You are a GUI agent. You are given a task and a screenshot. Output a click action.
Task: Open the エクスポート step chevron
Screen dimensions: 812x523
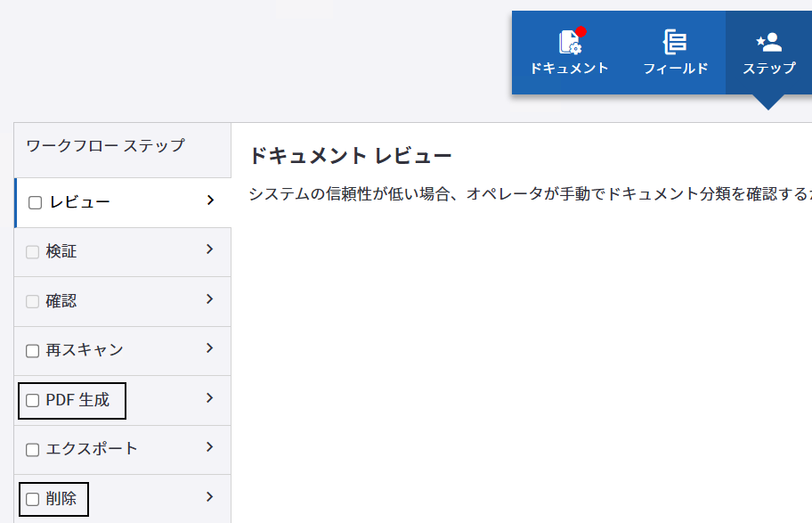pos(210,447)
